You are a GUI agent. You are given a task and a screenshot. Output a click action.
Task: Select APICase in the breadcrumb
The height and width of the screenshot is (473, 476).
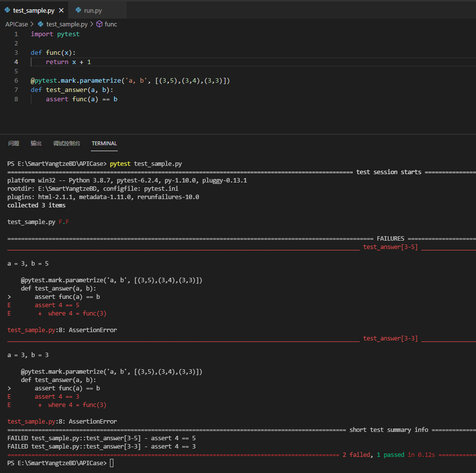17,24
